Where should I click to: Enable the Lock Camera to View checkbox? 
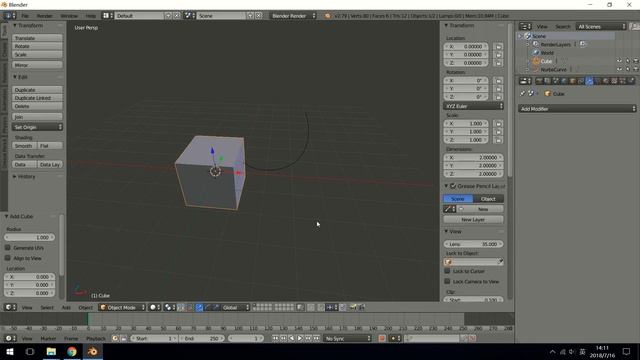point(447,281)
